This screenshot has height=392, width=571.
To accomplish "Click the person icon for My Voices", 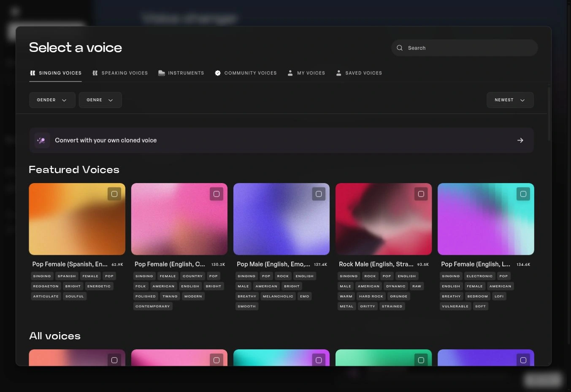I will (x=290, y=73).
